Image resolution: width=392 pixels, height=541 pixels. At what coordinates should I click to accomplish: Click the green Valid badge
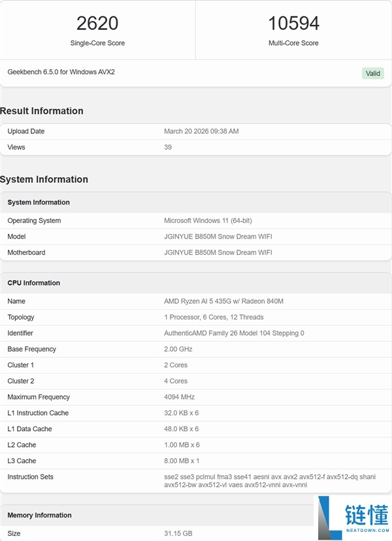point(372,73)
